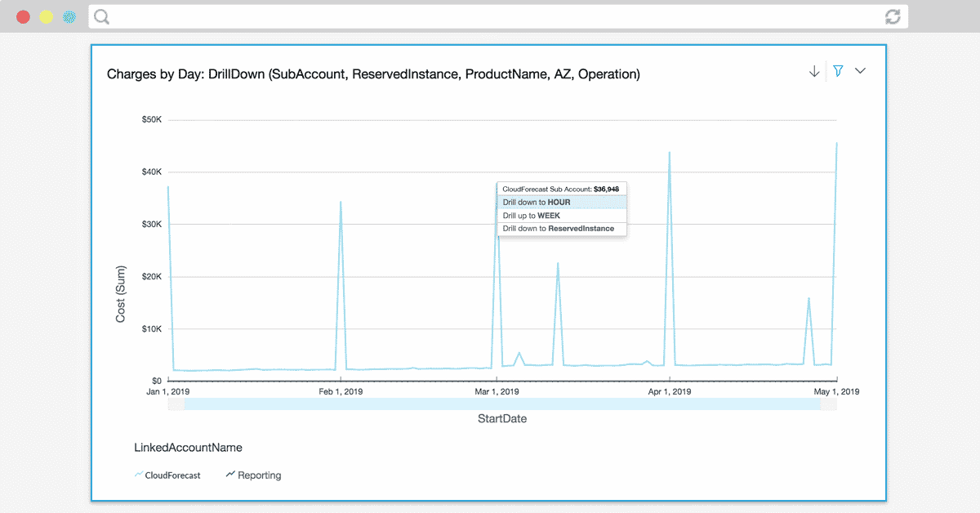Expand the chart options chevron menu

(x=860, y=71)
